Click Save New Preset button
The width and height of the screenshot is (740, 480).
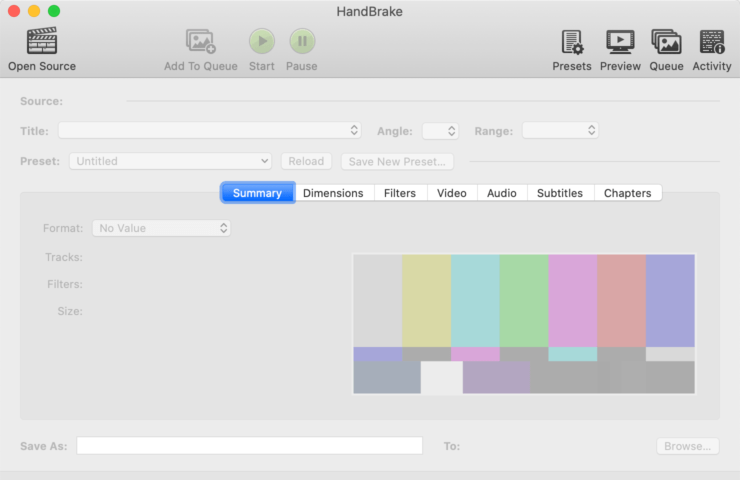click(397, 161)
